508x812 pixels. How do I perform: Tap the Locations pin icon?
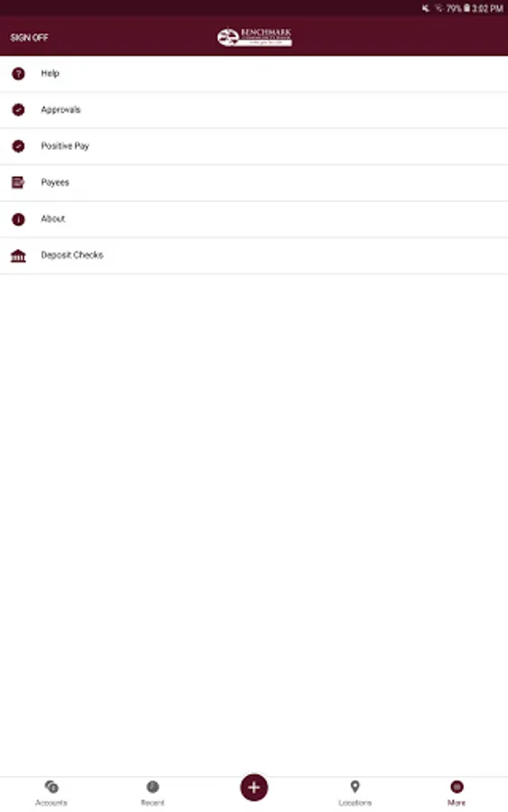pos(355,787)
